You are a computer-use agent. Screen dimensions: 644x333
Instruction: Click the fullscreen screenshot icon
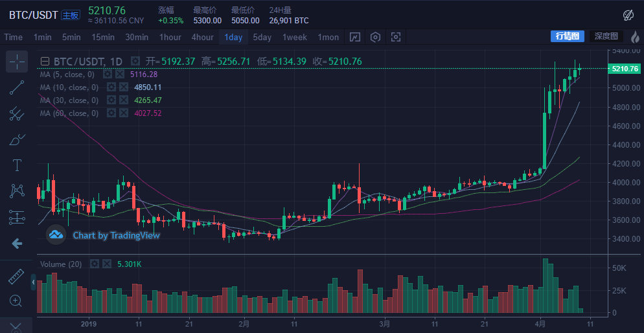coord(396,37)
